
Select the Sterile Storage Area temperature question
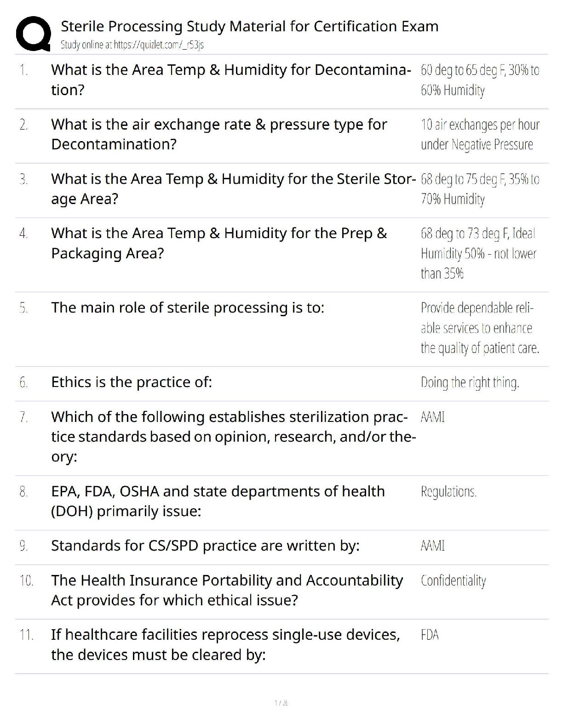tap(233, 188)
